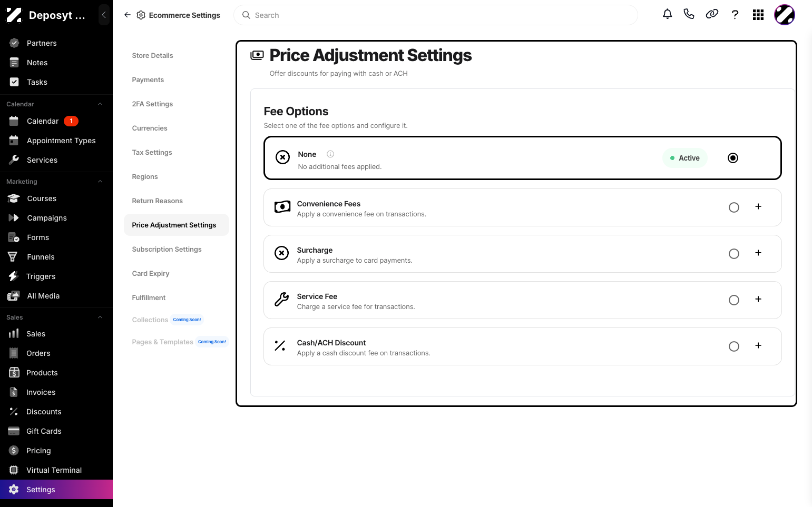Select the Service Fee radio button
This screenshot has height=507, width=812.
click(x=734, y=300)
